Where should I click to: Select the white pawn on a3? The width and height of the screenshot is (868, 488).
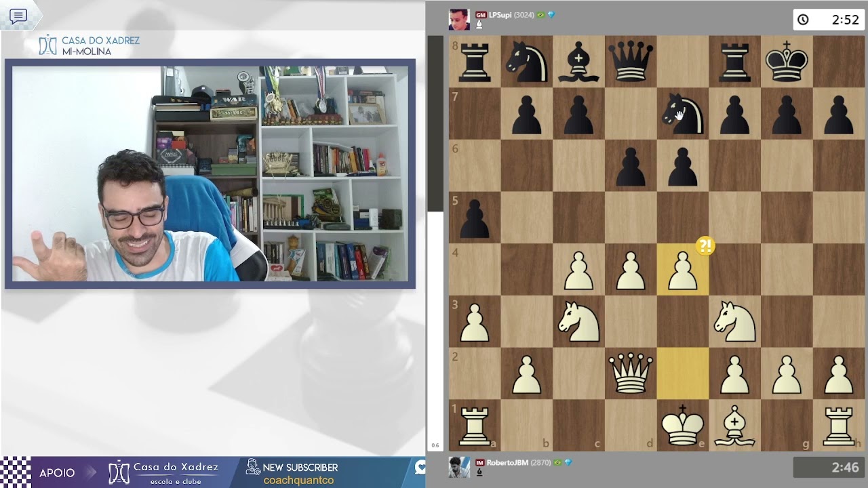475,321
